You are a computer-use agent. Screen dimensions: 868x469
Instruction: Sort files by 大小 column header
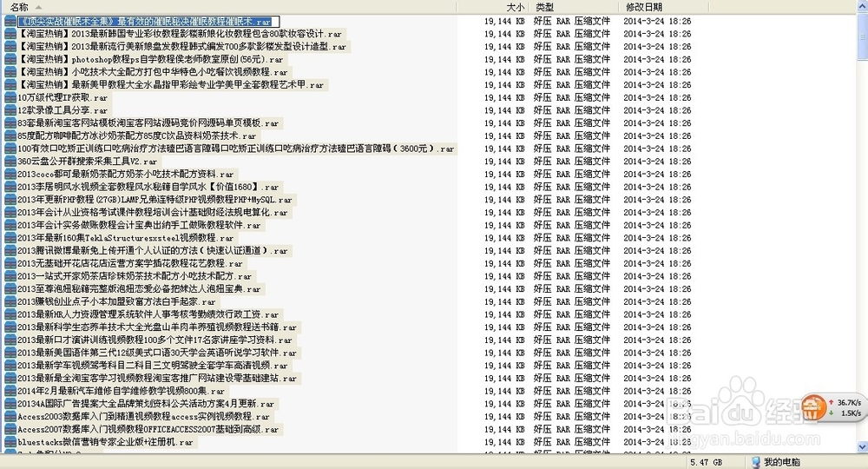493,7
